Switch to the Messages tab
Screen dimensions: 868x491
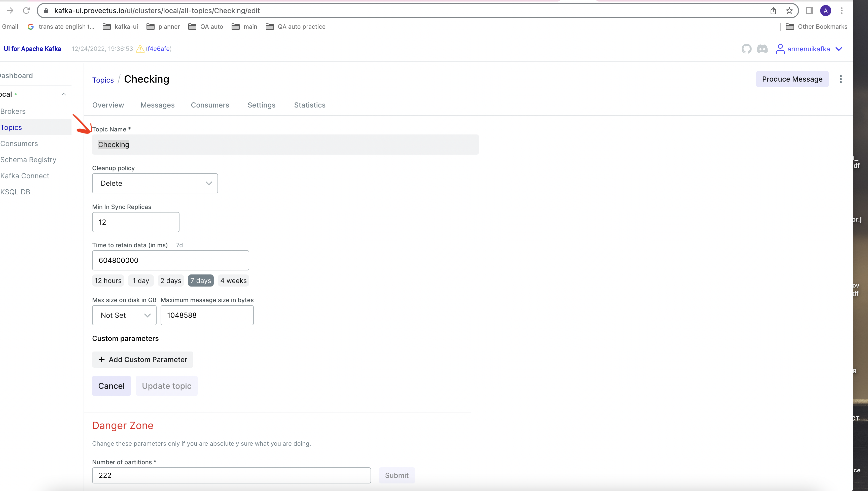157,105
